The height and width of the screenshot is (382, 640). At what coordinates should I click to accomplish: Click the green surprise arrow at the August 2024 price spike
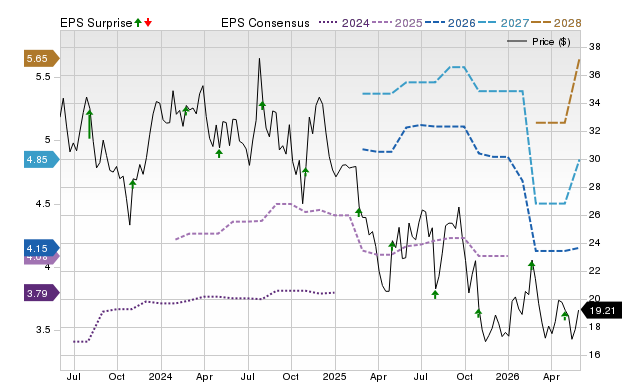pos(262,105)
